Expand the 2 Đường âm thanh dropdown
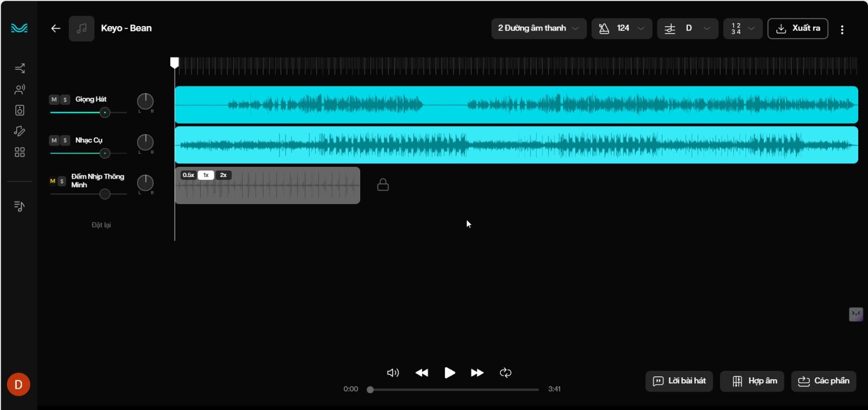The image size is (868, 410). 539,28
